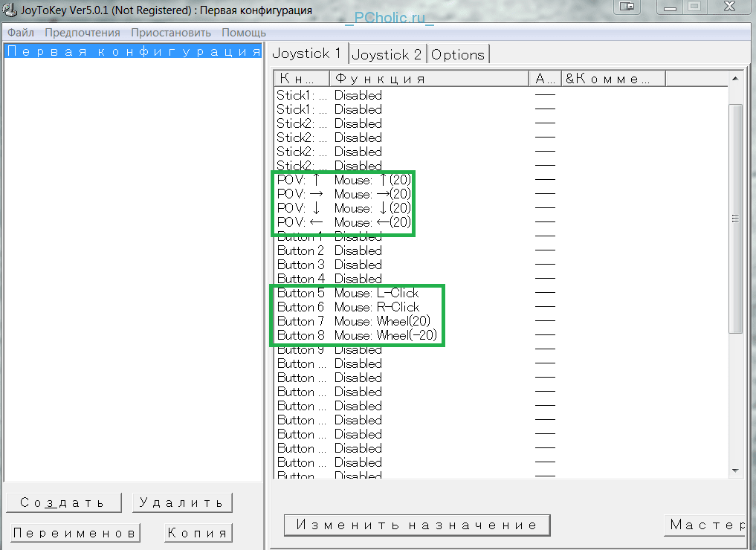Open the Предпочтения menu

[82, 33]
